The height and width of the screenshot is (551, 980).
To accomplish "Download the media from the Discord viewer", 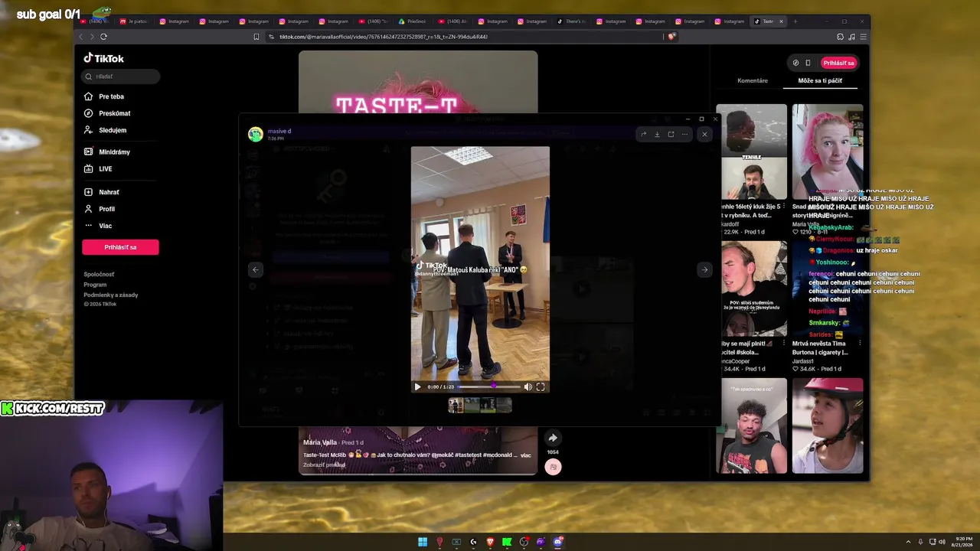I will point(657,135).
